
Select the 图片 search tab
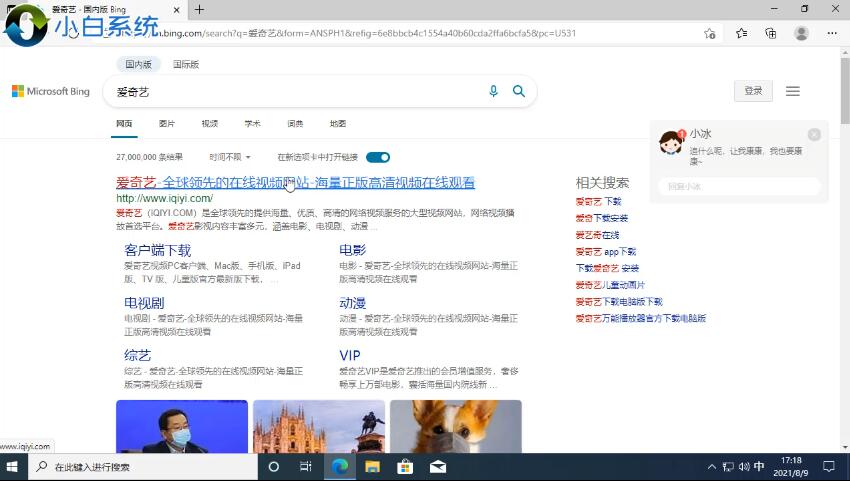167,124
